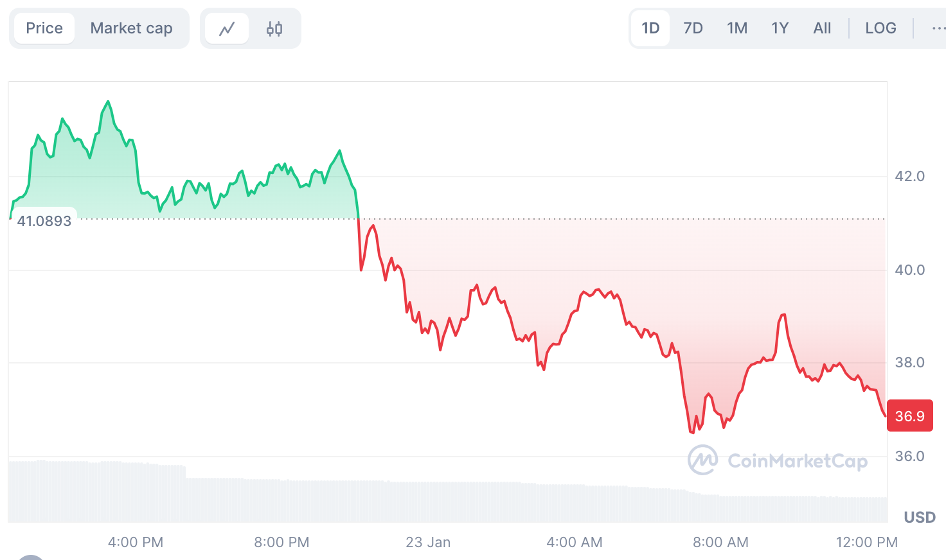
Task: Click the 4:00 PM time axis label
Action: 136,542
